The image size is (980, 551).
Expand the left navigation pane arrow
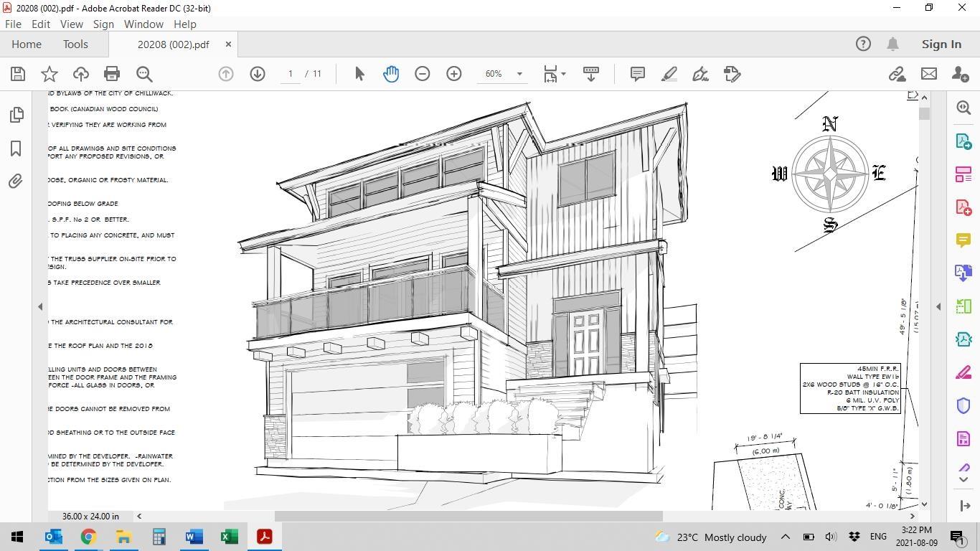40,306
